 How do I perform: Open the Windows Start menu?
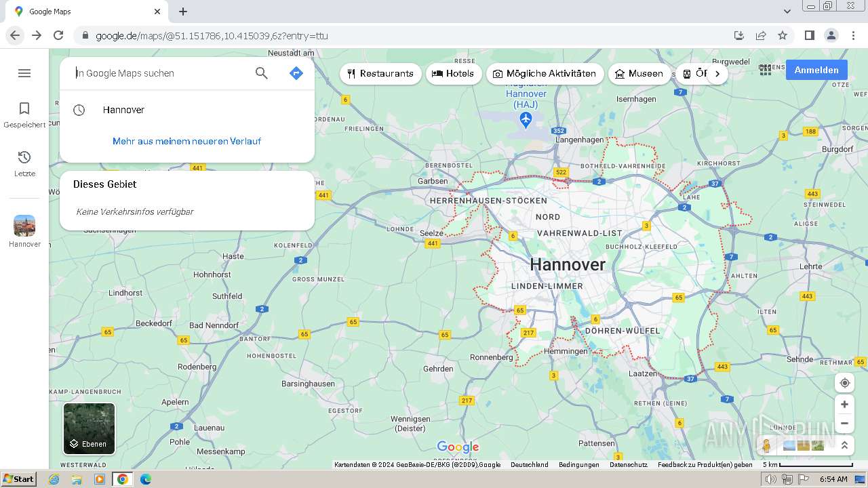(x=19, y=479)
